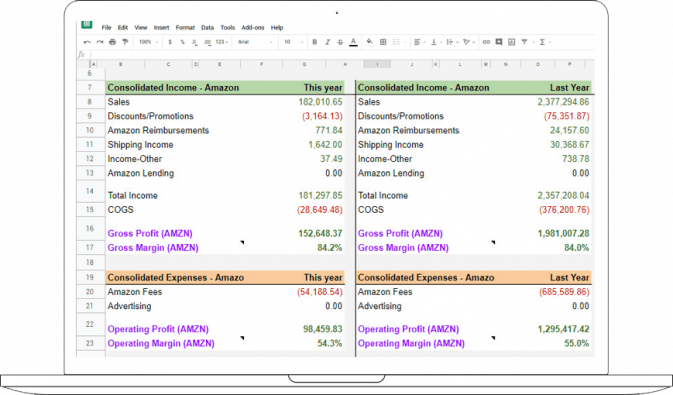Click the filter funnel icon
Screen dimensions: 673x395
pyautogui.click(x=524, y=42)
